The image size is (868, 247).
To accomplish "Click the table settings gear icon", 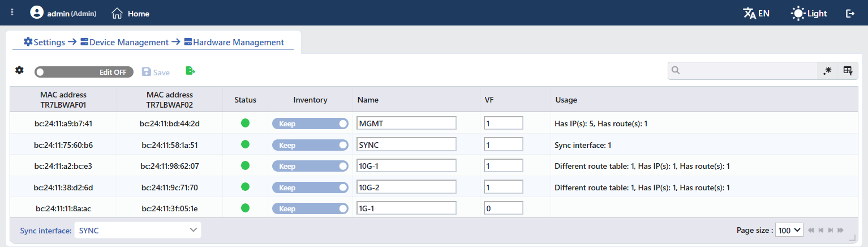I will point(19,70).
